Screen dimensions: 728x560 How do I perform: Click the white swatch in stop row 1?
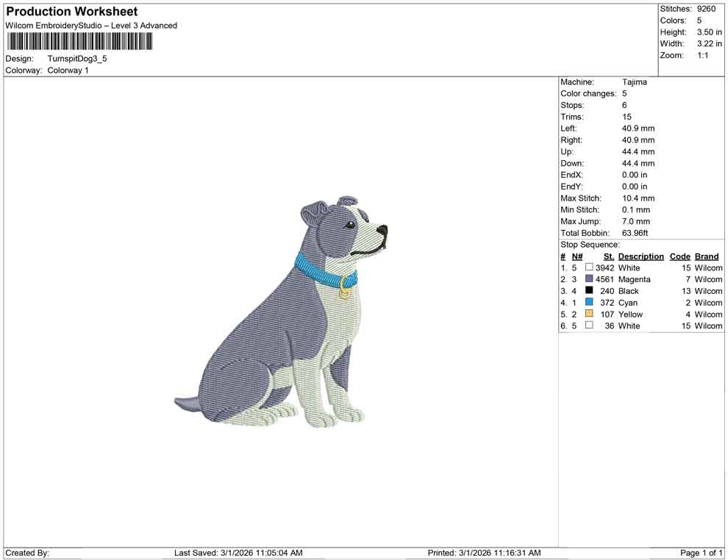589,268
